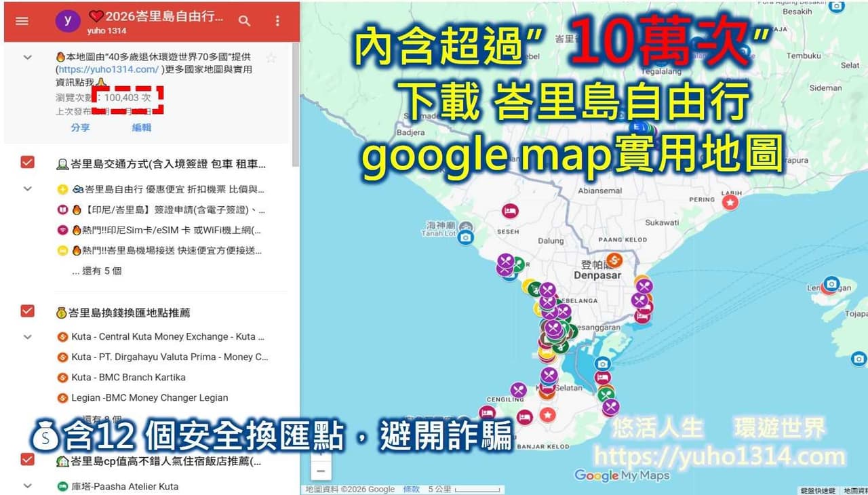Click the 分享 share link
The image size is (868, 495).
point(80,127)
